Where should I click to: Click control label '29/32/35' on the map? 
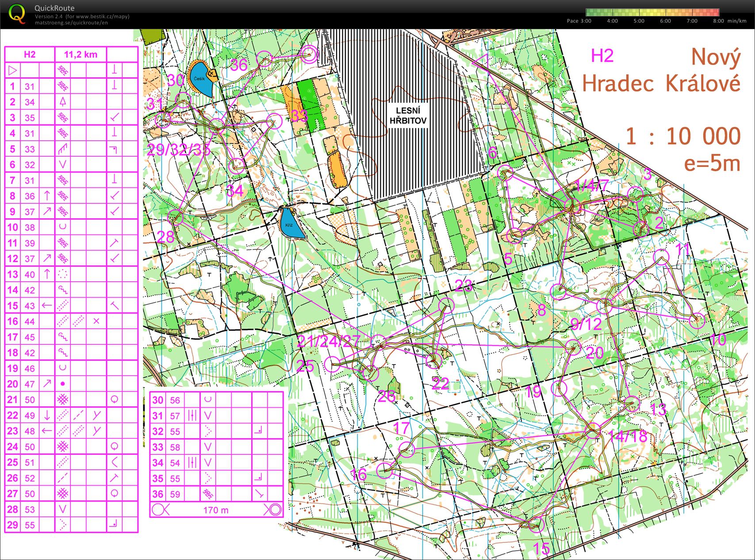pos(179,150)
